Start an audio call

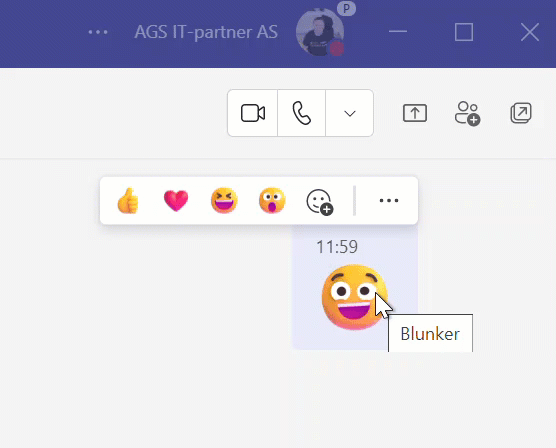[301, 113]
